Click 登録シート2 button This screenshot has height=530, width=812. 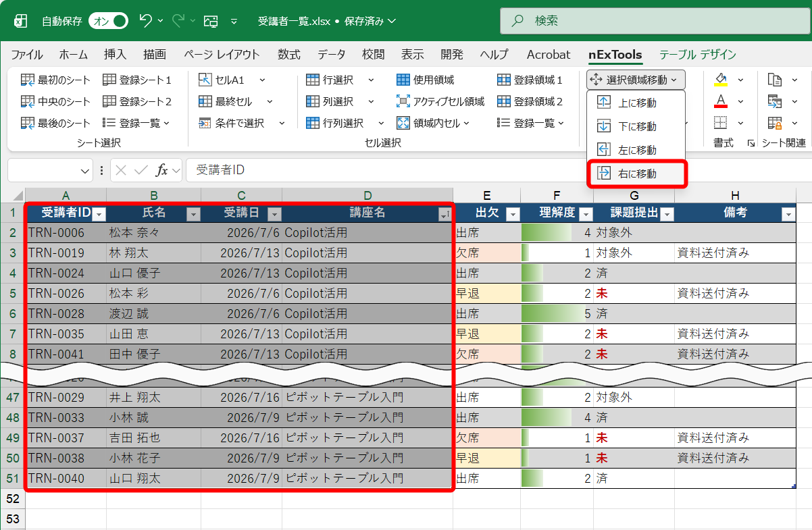[x=137, y=101]
